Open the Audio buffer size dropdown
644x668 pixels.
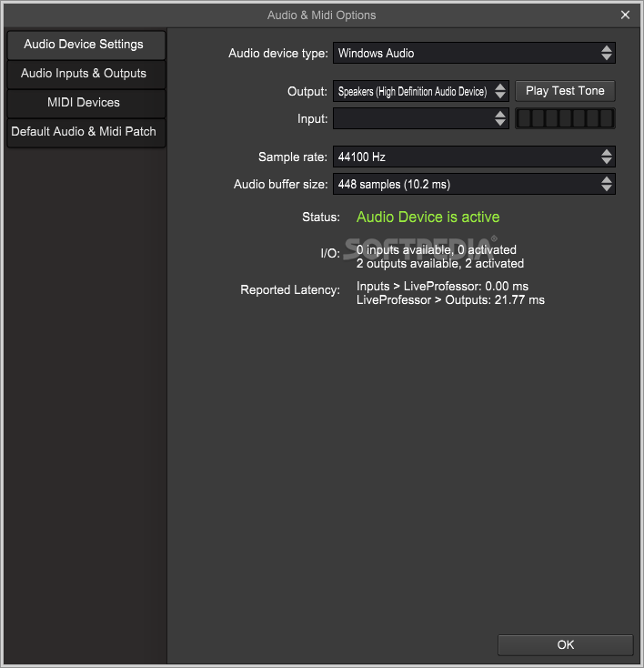coord(474,184)
